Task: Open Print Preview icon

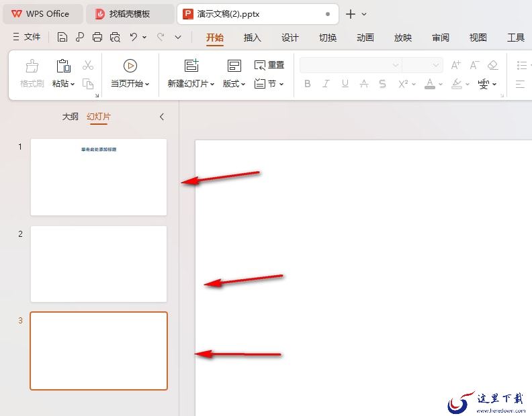Action: [116, 37]
